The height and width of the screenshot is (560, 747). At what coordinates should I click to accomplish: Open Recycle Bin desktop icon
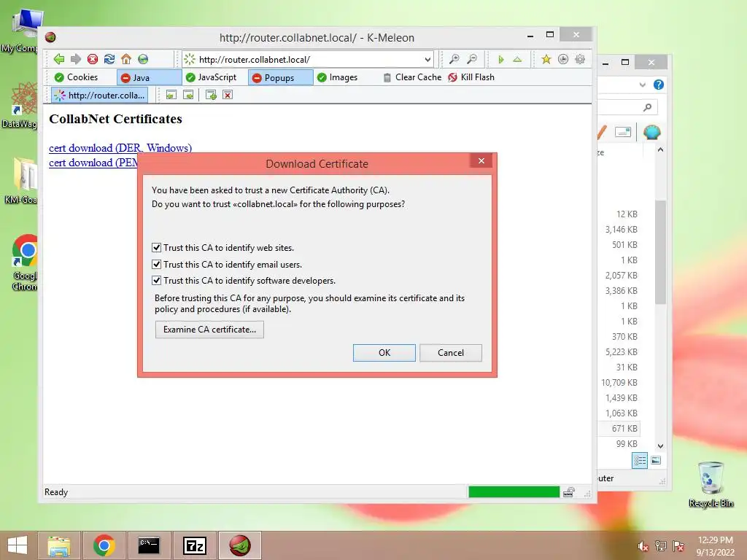(x=711, y=485)
